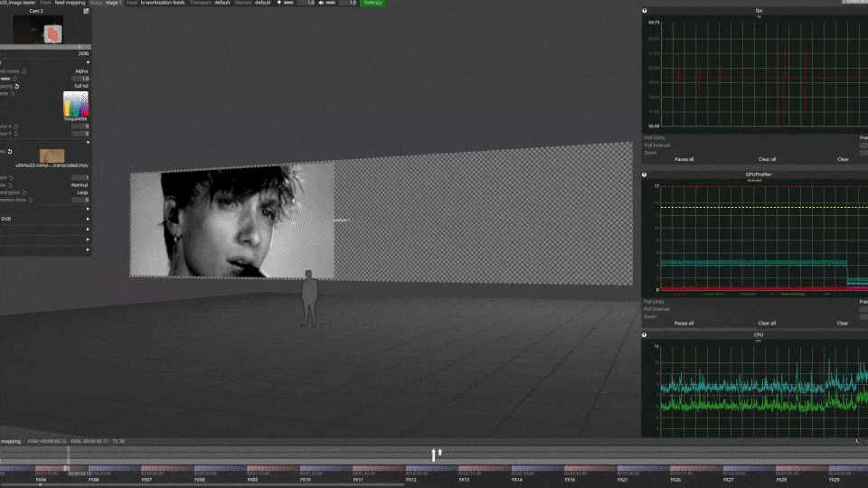Open the Track feed mapping menu
The image size is (868, 488).
(62, 3)
